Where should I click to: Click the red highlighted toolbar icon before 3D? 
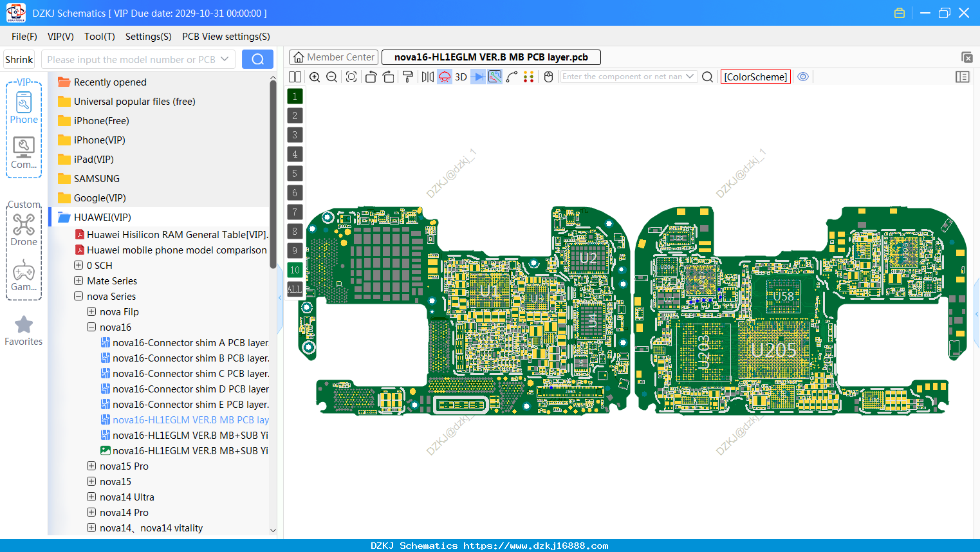[445, 77]
